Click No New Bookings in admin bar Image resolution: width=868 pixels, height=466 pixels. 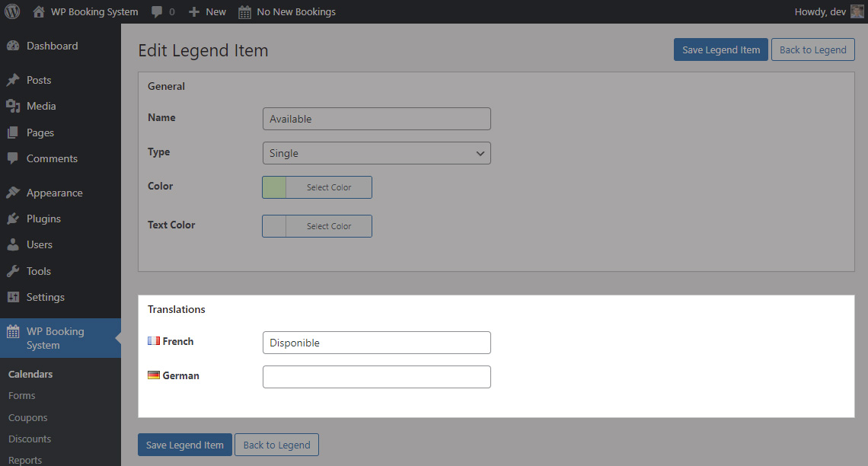296,12
